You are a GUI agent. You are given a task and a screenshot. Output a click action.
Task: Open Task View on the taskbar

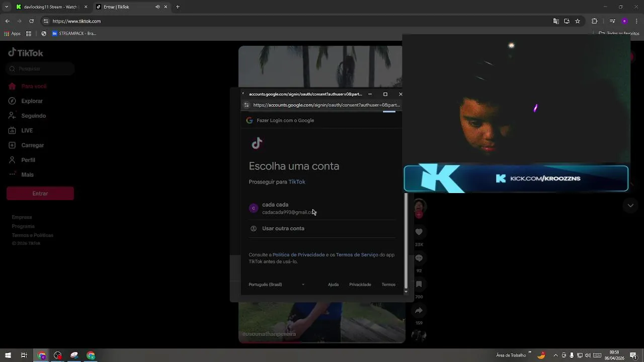[x=24, y=355]
